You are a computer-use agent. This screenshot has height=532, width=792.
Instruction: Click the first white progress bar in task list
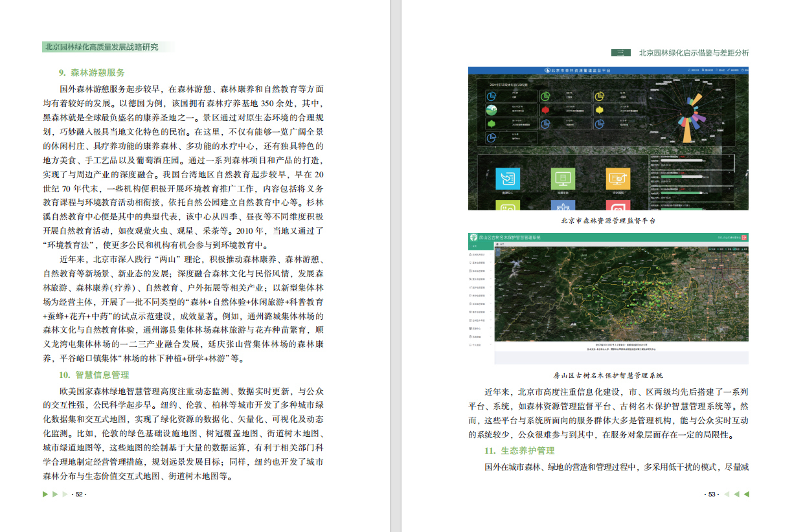680,161
